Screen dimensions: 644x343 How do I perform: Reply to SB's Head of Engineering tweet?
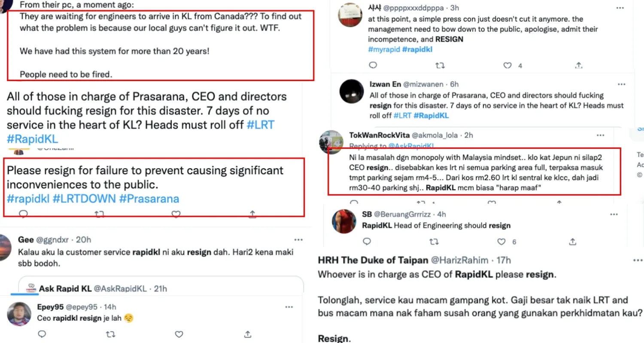tap(367, 242)
